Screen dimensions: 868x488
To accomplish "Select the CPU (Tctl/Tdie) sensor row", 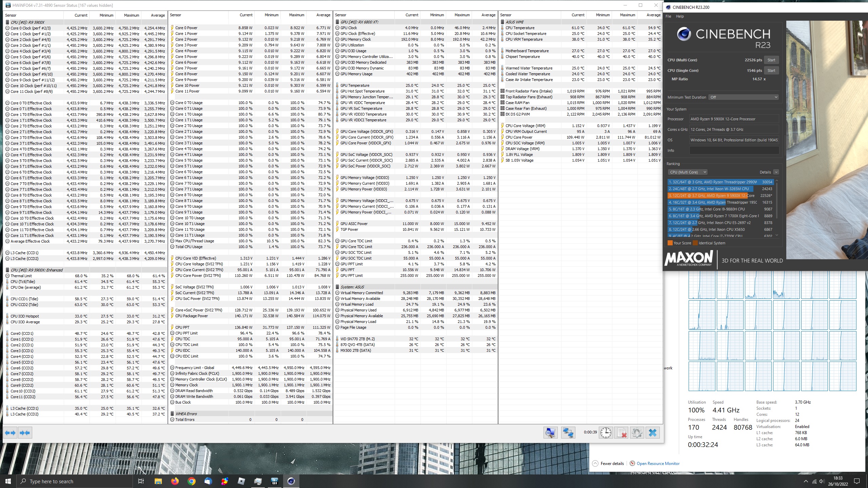I will coord(85,282).
